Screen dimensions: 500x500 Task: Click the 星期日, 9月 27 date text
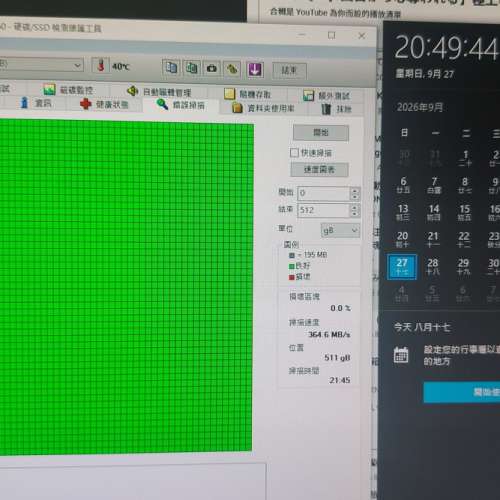(x=424, y=74)
